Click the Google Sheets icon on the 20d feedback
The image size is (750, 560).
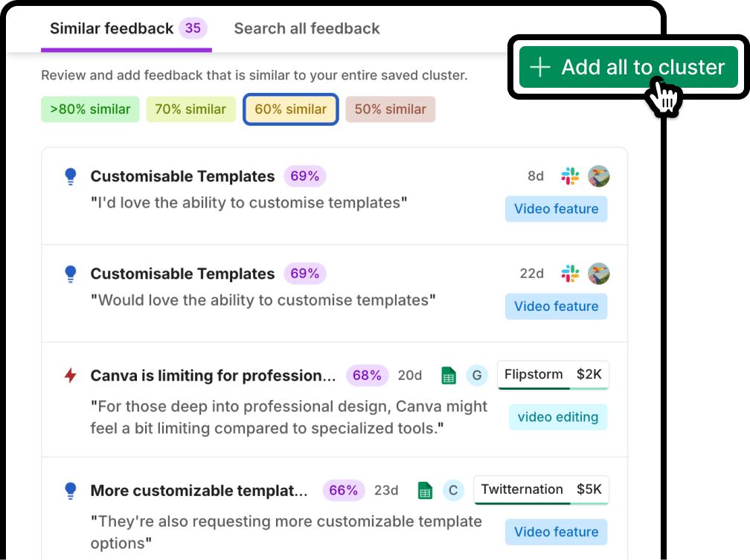448,376
